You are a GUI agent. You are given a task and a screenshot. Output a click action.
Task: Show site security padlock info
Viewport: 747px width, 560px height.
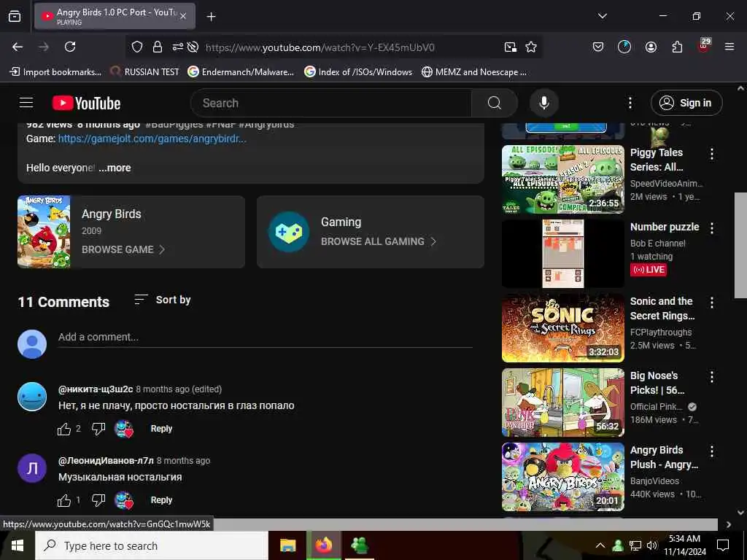pos(158,47)
